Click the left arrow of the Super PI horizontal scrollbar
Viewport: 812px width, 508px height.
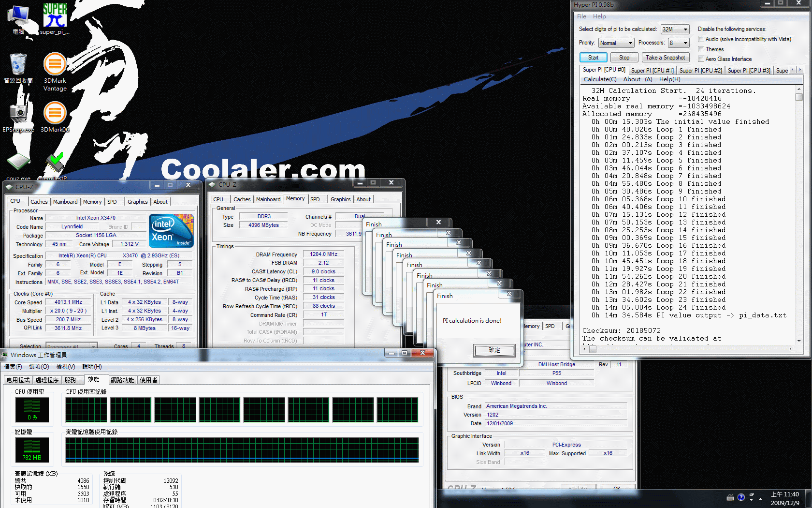(x=585, y=349)
